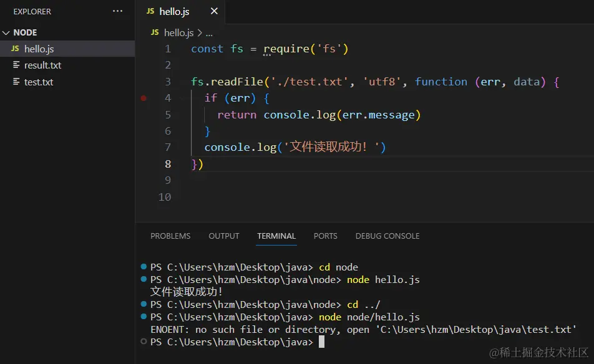Click the 'utf8' string on line 3
Viewport: 594px width, 364px height.
click(382, 82)
